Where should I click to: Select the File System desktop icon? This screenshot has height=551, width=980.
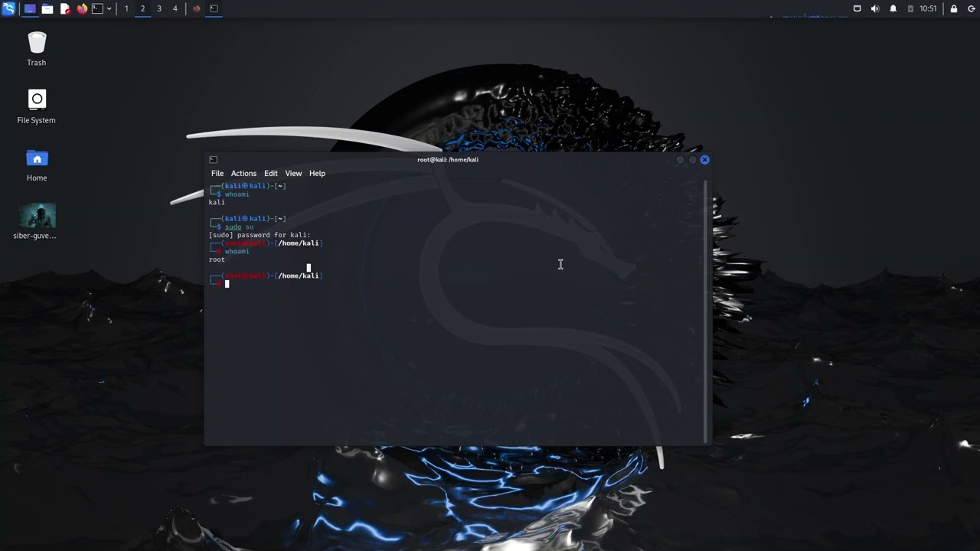(x=37, y=106)
